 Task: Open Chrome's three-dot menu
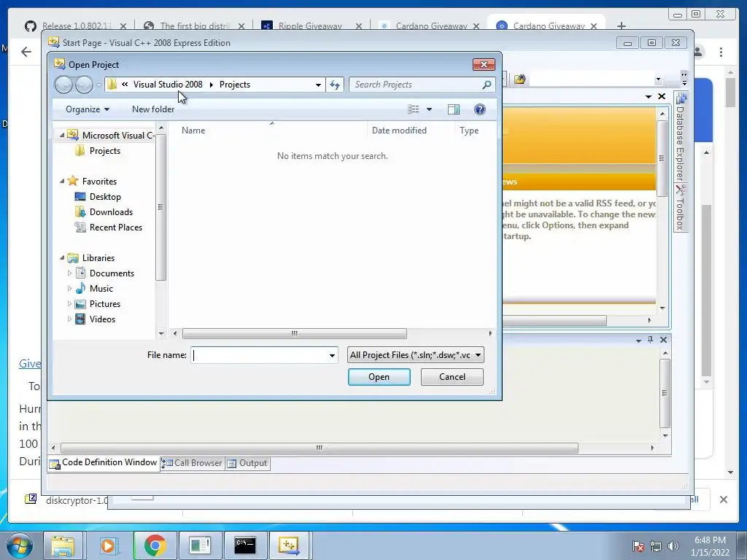[721, 52]
